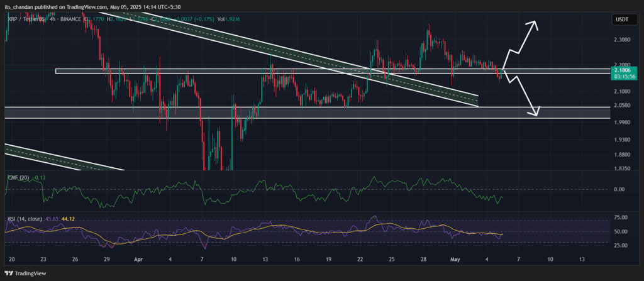Click the yellow RSI average value 44.12
644x281 pixels.
[x=67, y=218]
